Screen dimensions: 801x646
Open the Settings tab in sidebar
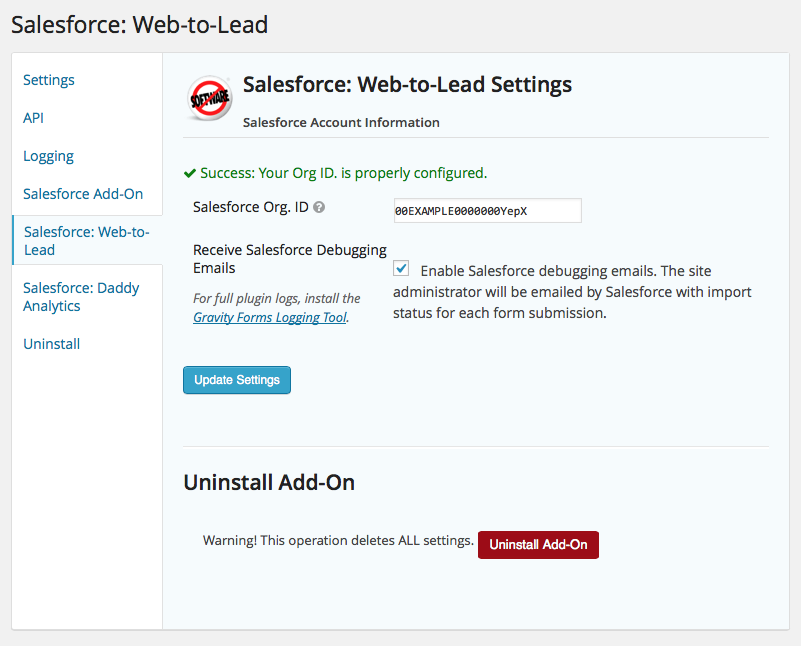[x=49, y=80]
